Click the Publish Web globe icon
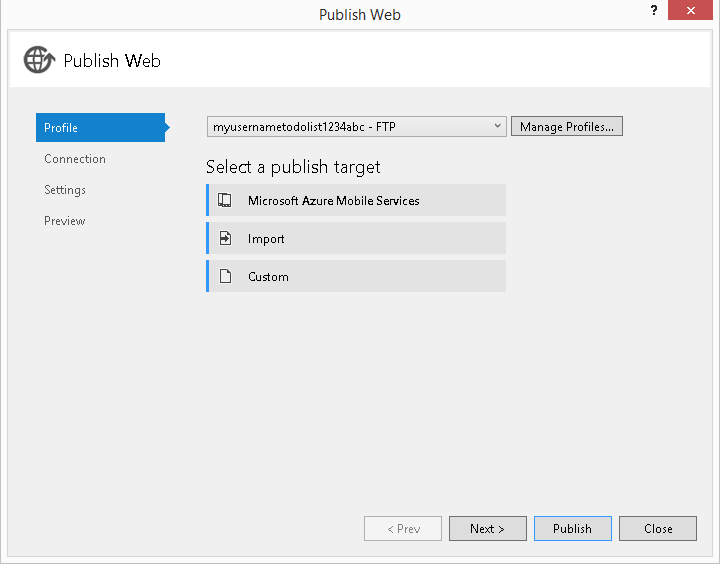 tap(39, 60)
